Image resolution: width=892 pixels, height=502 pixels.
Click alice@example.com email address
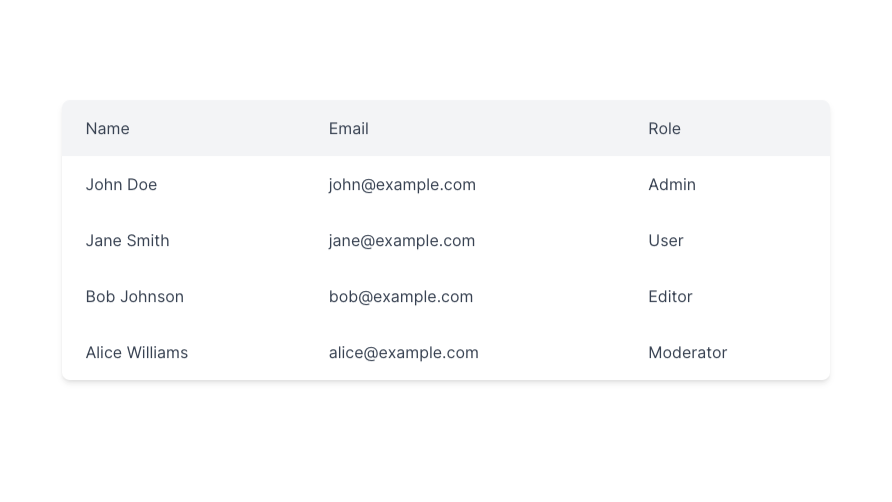403,353
